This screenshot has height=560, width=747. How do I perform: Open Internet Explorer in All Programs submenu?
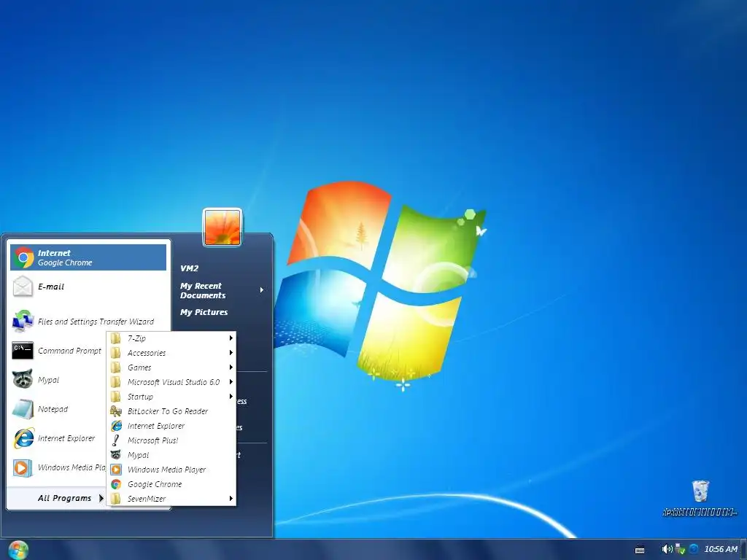coord(172,426)
